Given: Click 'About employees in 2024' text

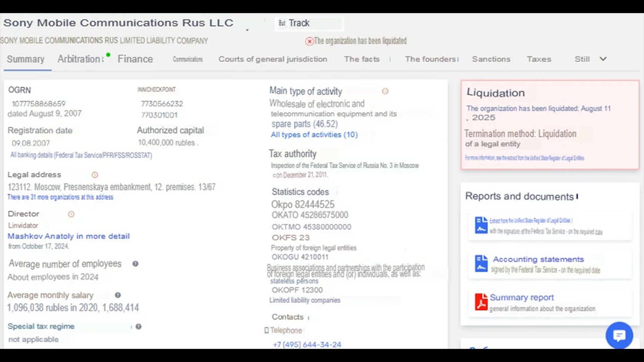Looking at the screenshot, I should tap(53, 277).
